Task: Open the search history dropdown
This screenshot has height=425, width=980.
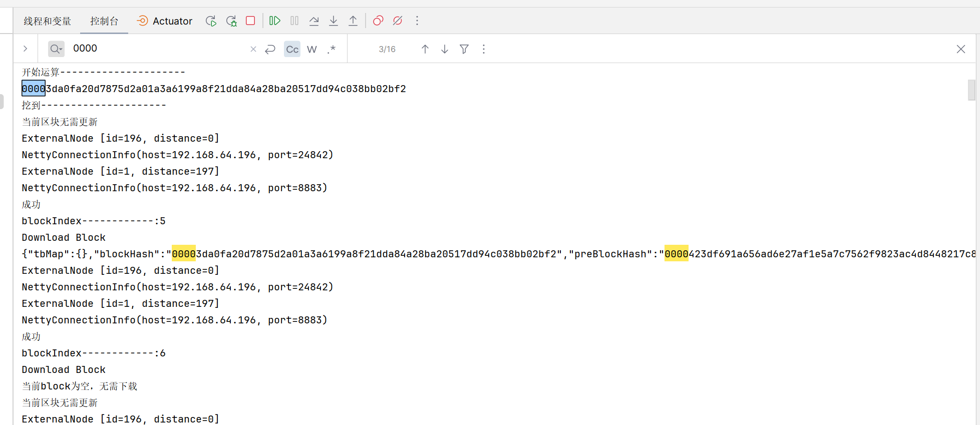Action: point(56,49)
